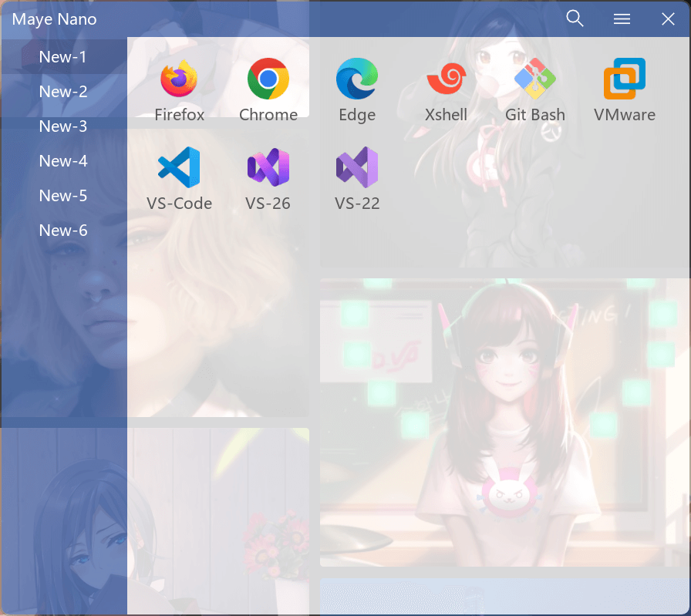Select New-5 in the sidebar
This screenshot has width=691, height=616.
click(x=63, y=196)
